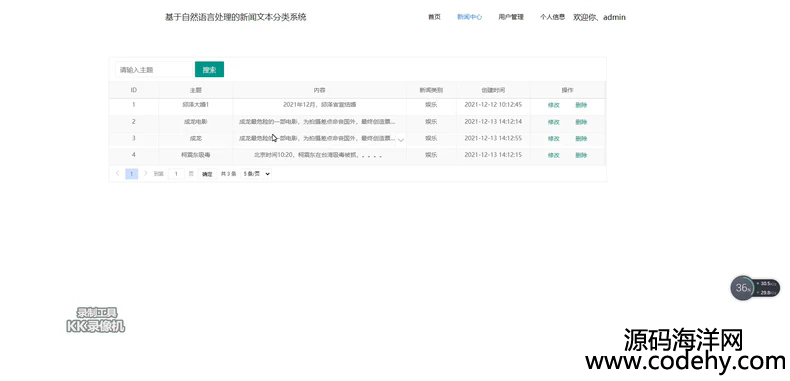Click 删除 in the 柯震东吸毒 row
The height and width of the screenshot is (381, 790).
(x=581, y=155)
